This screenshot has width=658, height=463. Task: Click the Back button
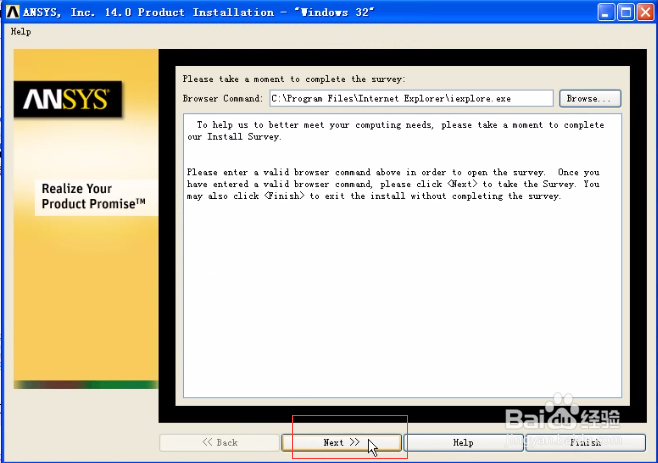pos(219,442)
